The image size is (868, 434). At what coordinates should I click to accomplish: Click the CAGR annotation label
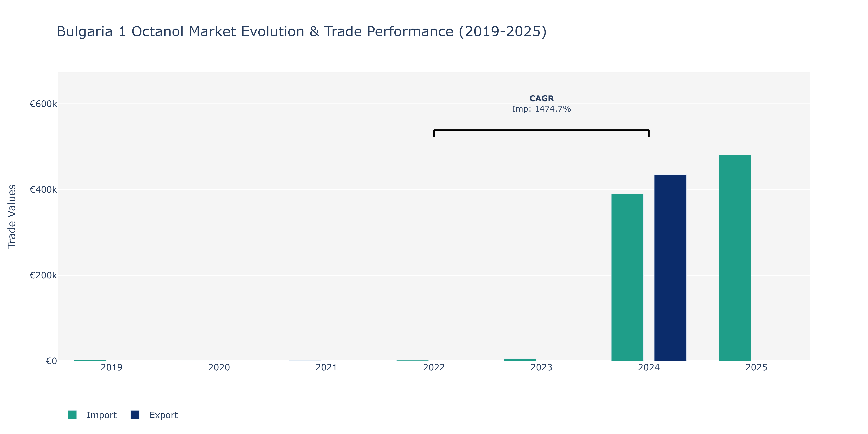coord(541,98)
